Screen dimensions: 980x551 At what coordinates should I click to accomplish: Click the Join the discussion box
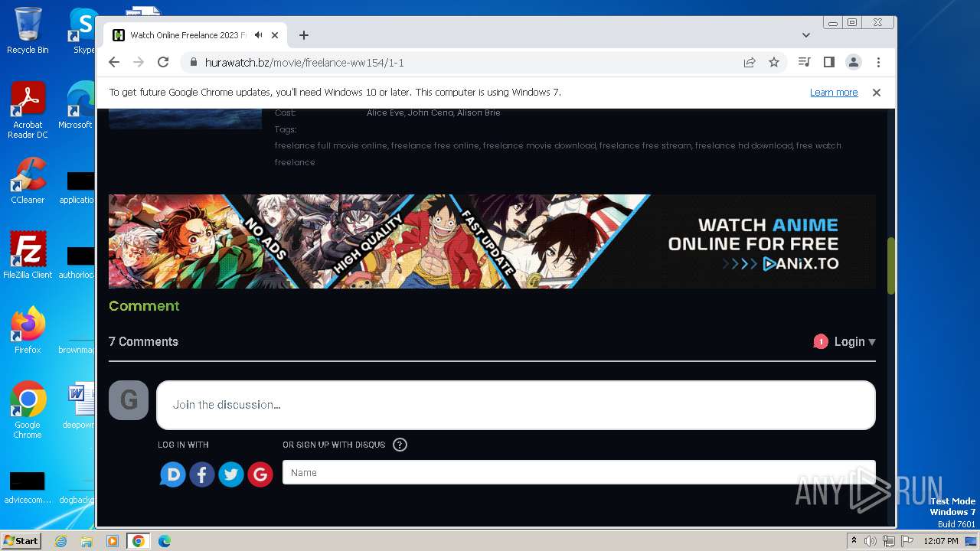(515, 405)
